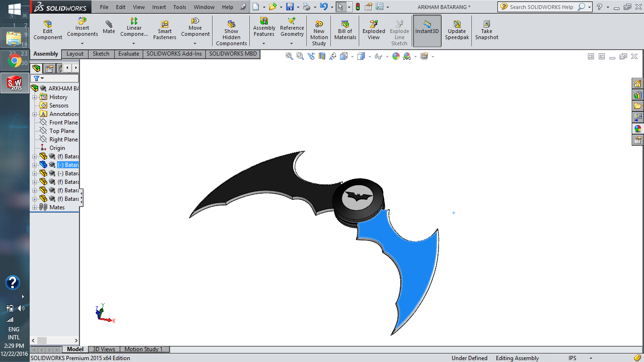Toggle Instant3D mode

click(x=427, y=31)
